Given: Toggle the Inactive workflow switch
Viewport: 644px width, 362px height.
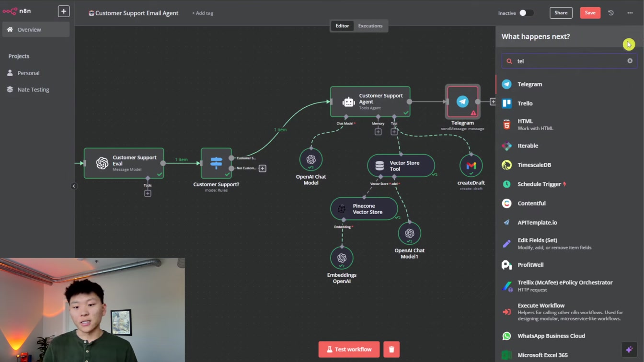Looking at the screenshot, I should pyautogui.click(x=526, y=13).
